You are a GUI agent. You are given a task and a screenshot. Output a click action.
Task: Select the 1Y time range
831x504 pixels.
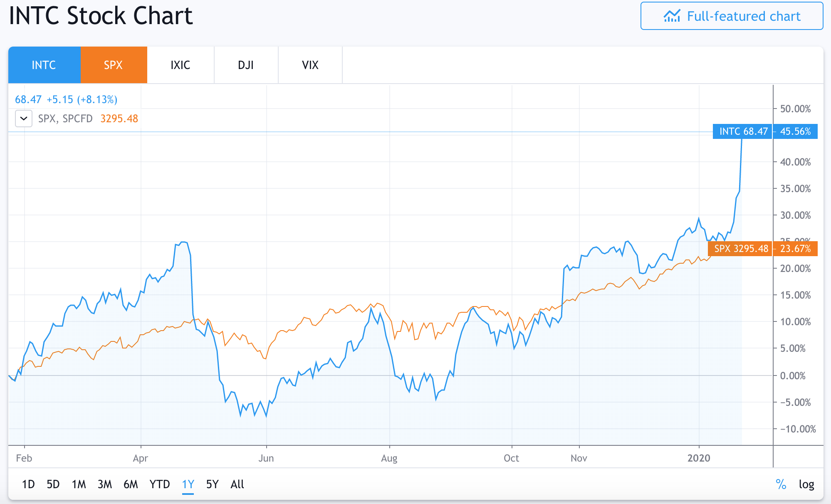point(188,484)
